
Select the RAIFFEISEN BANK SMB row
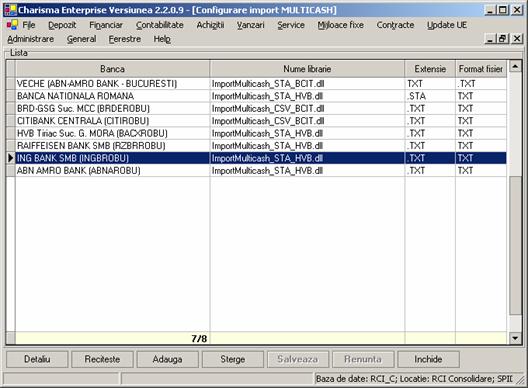click(x=261, y=146)
